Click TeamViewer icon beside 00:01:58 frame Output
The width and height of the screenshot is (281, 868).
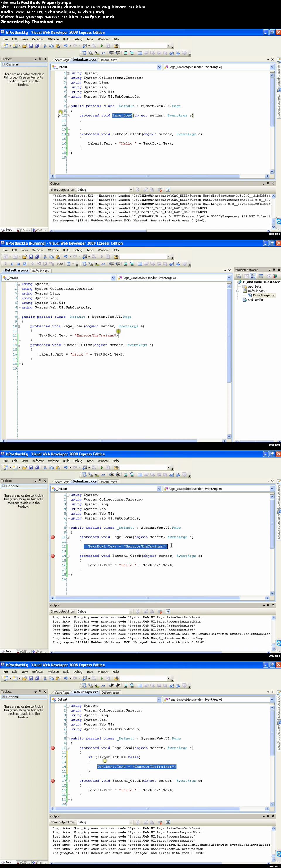click(x=279, y=221)
